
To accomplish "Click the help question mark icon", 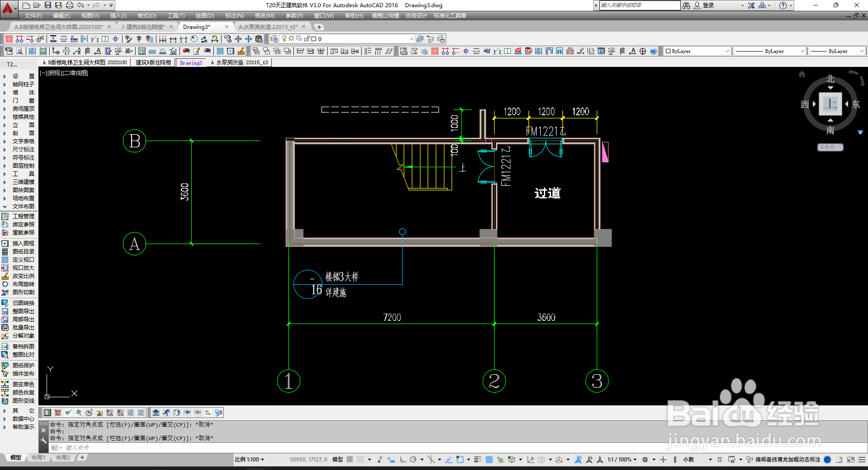I will [x=783, y=5].
